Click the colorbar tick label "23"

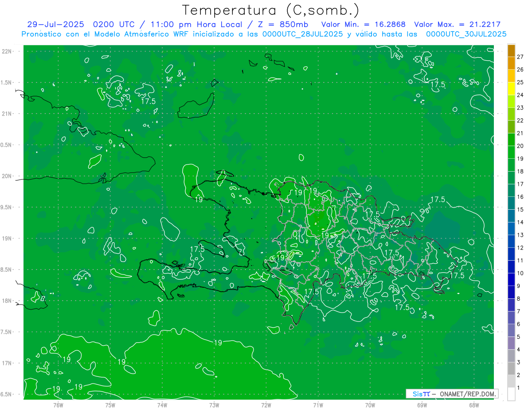tap(520, 108)
